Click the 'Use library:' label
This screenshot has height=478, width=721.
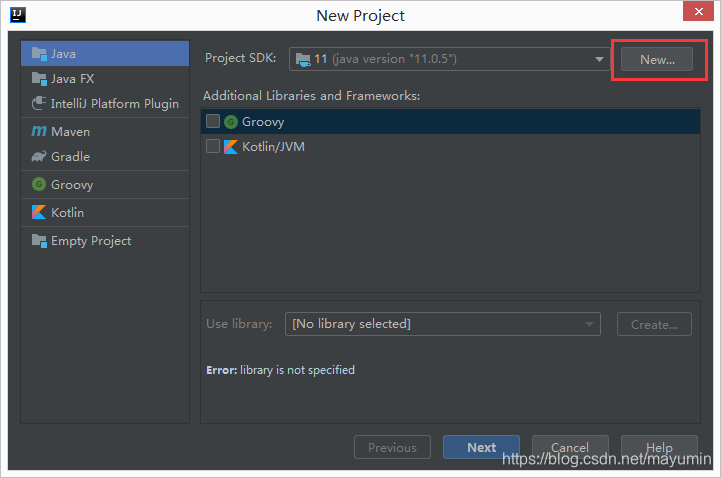[239, 324]
